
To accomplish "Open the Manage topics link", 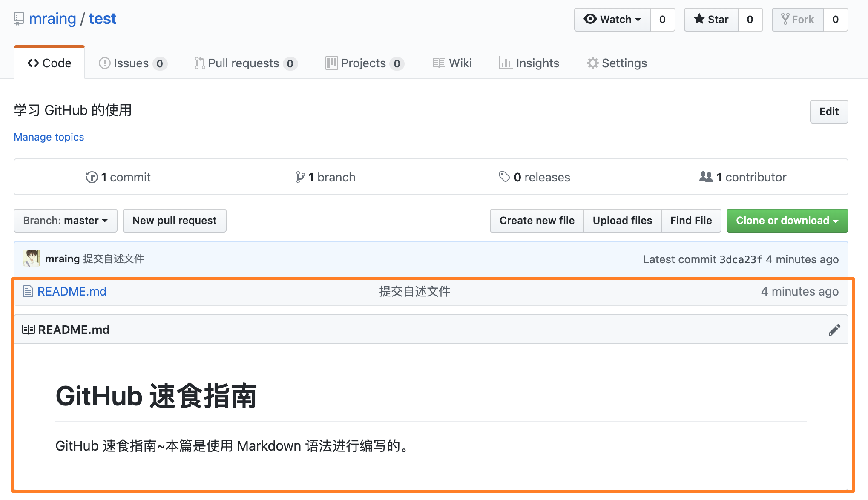I will (49, 137).
